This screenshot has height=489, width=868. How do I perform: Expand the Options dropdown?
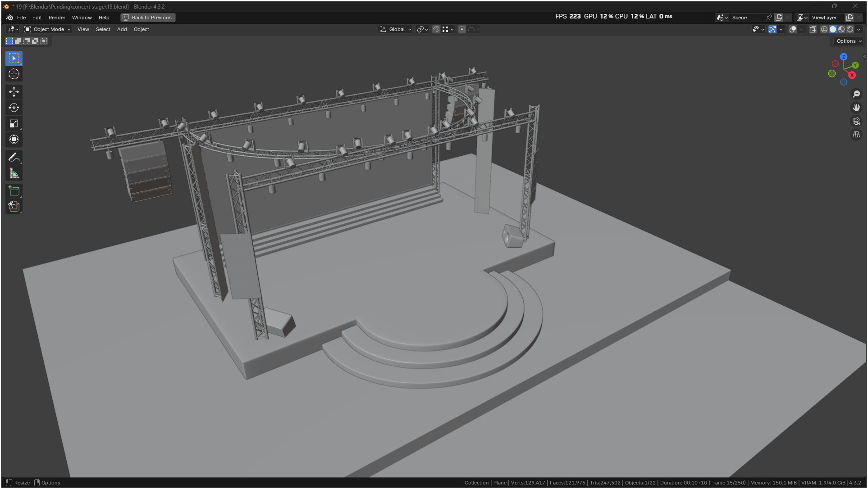point(849,41)
